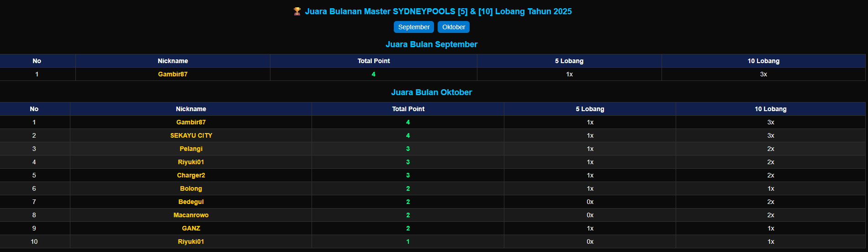Click 5 Lobang header in September table
Image resolution: width=868 pixels, height=252 pixels.
click(569, 61)
